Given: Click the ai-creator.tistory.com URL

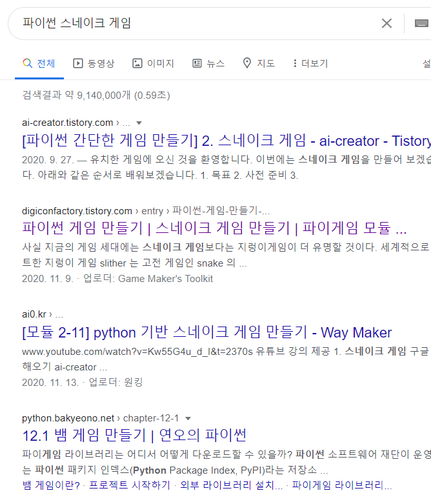Looking at the screenshot, I should (x=68, y=123).
